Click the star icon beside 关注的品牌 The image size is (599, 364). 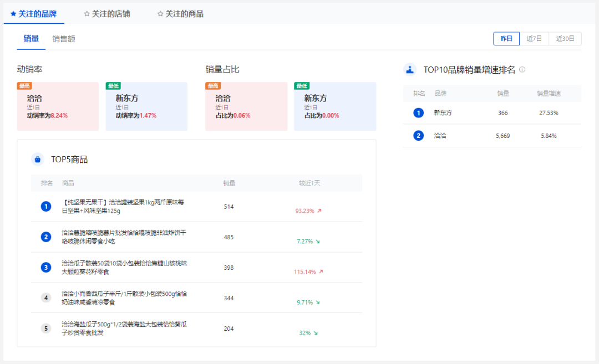[x=13, y=14]
